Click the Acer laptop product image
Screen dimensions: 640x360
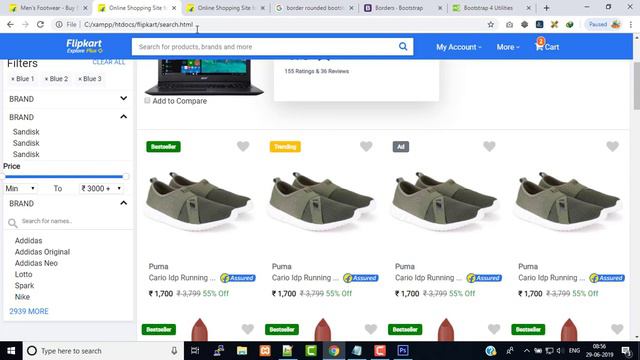click(x=204, y=78)
